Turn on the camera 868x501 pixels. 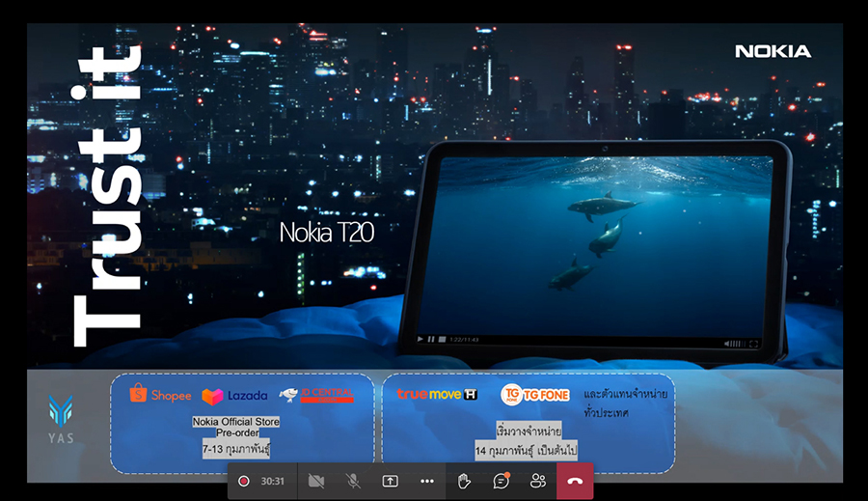click(x=316, y=481)
